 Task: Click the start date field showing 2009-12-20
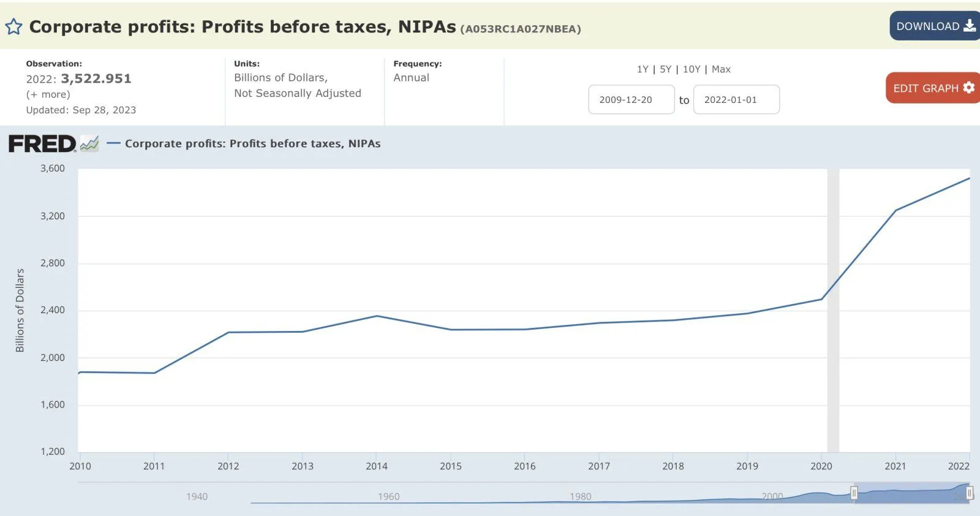click(x=631, y=100)
